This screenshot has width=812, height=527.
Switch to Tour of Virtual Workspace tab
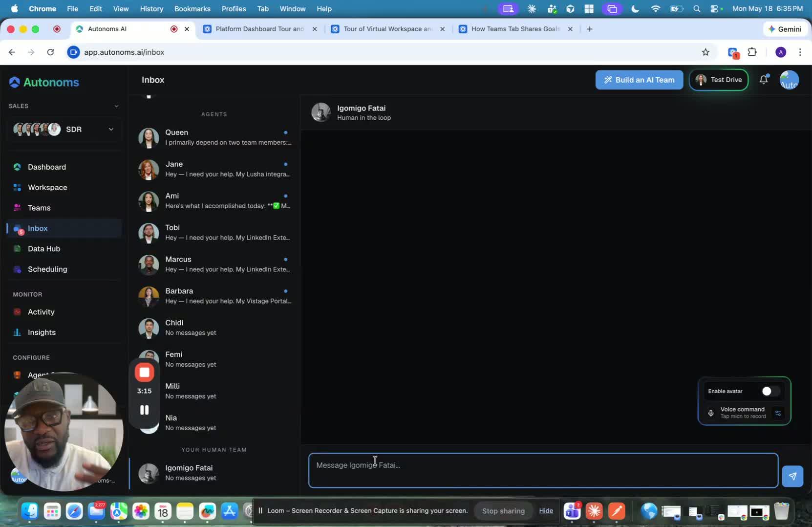[x=387, y=29]
